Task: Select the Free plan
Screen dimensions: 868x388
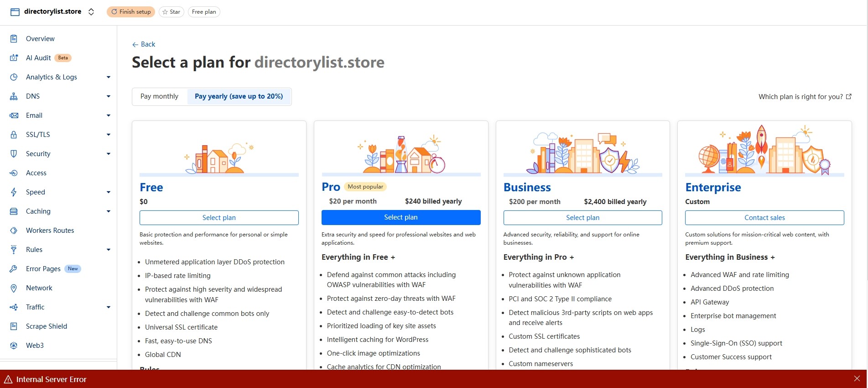Action: (x=219, y=218)
